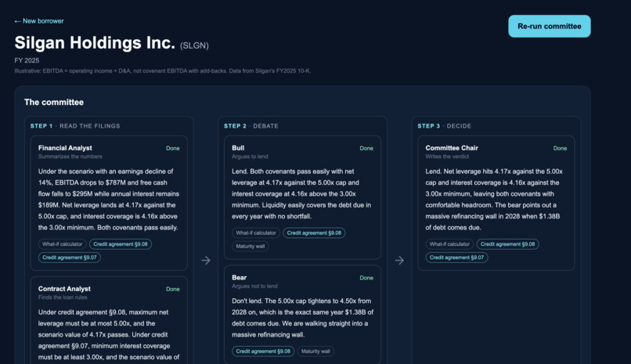Click the Re-run committee button
Viewport: 631px width, 364px height.
(550, 26)
